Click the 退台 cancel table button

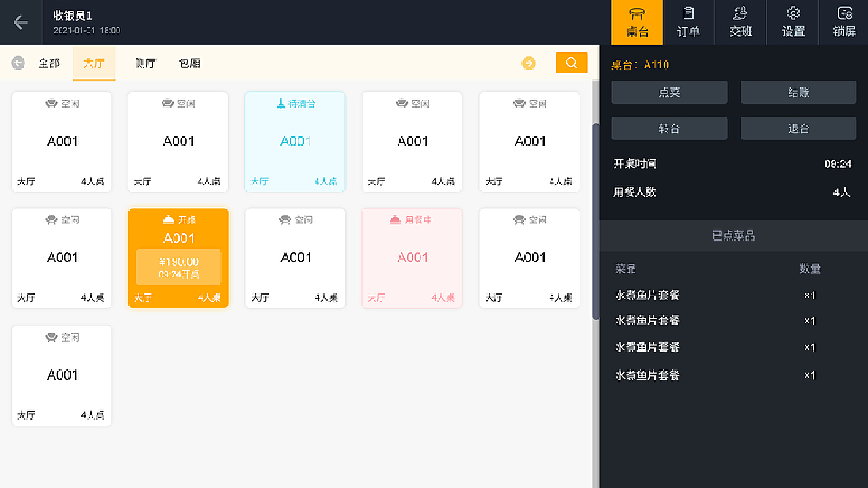pos(799,128)
